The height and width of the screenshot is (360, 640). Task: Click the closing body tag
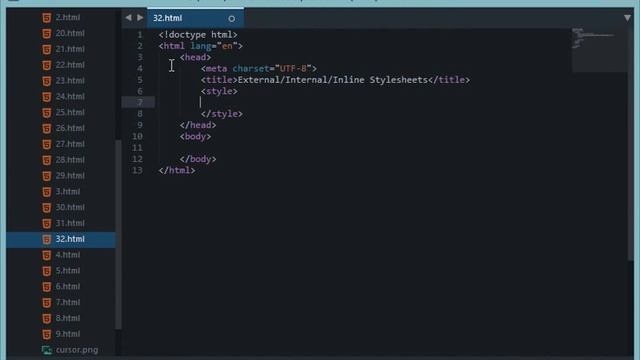[198, 159]
